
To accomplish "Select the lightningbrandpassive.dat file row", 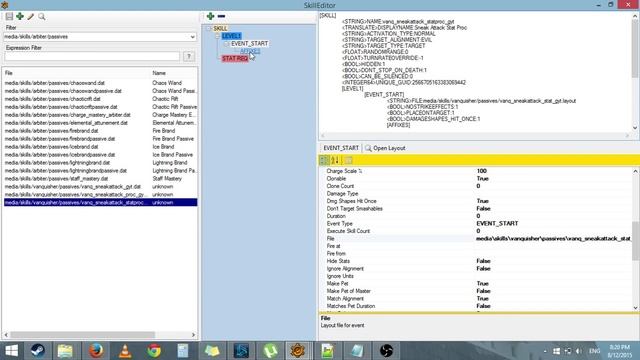I will (100, 171).
